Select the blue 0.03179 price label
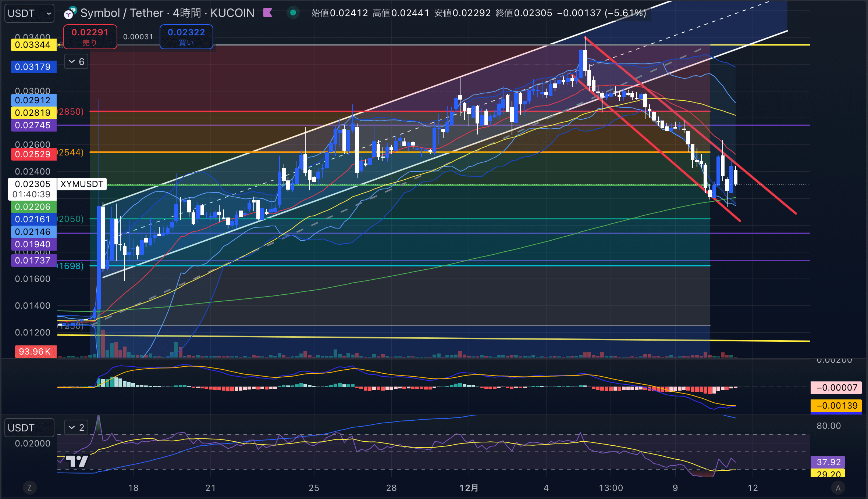 pos(33,67)
